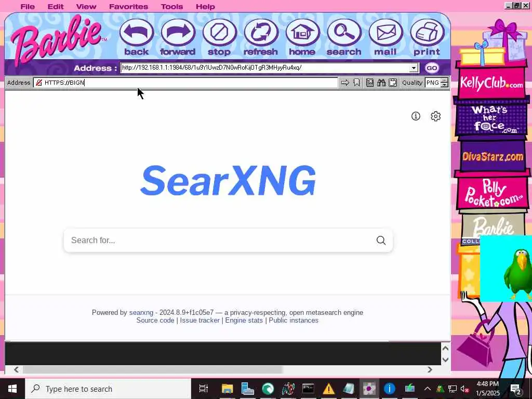Open Task View on the taskbar
This screenshot has height=399, width=532.
[203, 389]
